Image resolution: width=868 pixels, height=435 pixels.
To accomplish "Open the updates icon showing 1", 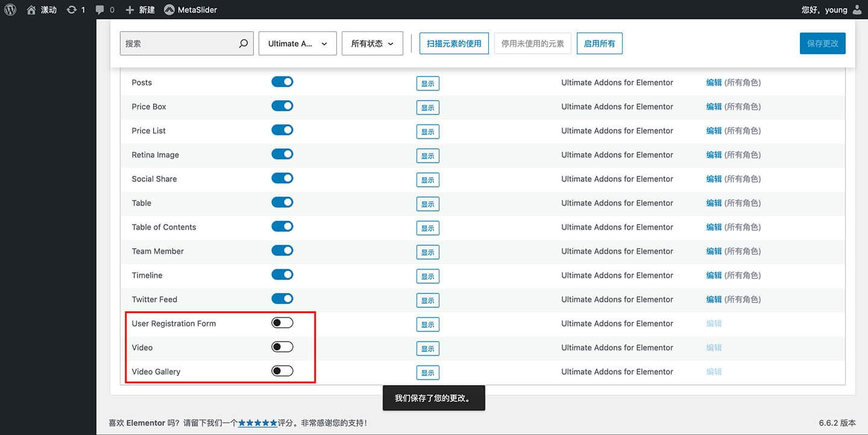I will [76, 10].
